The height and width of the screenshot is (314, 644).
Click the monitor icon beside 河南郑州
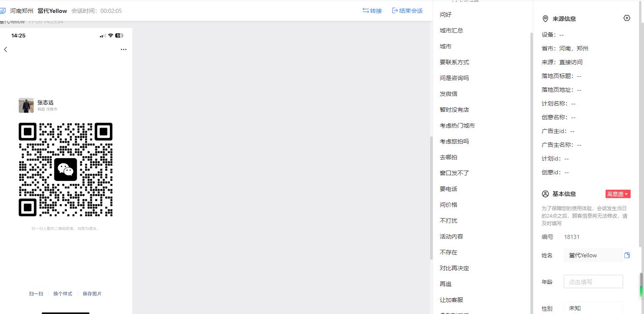pyautogui.click(x=3, y=11)
